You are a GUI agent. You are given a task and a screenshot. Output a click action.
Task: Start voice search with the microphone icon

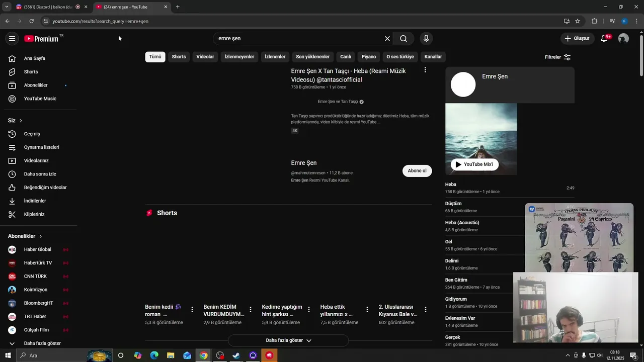click(426, 39)
